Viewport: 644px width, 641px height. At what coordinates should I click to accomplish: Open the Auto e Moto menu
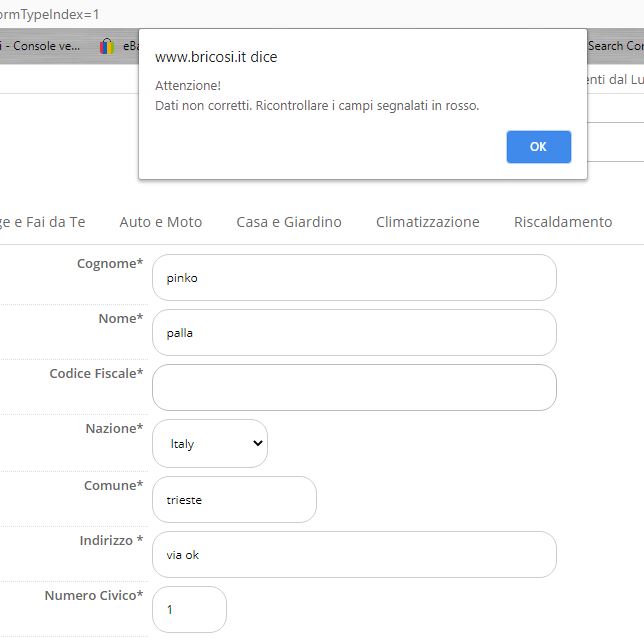point(160,222)
